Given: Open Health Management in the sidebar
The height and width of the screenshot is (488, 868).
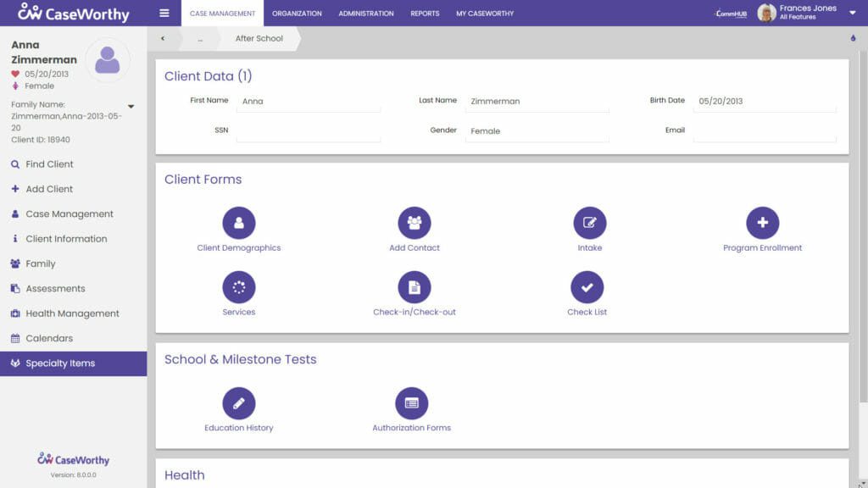Looking at the screenshot, I should (73, 313).
